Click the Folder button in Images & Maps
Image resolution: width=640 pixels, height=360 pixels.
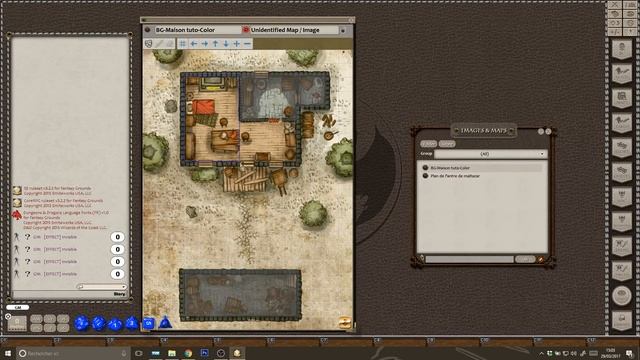click(x=429, y=144)
